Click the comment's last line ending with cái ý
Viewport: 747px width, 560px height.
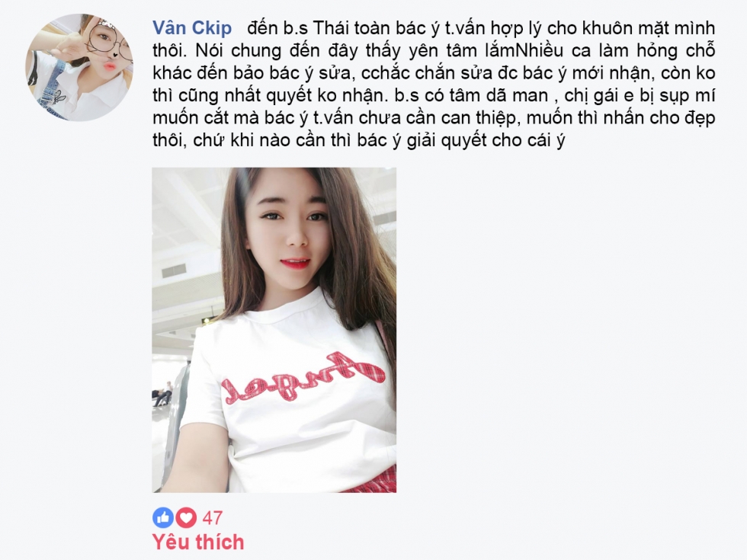click(x=359, y=140)
